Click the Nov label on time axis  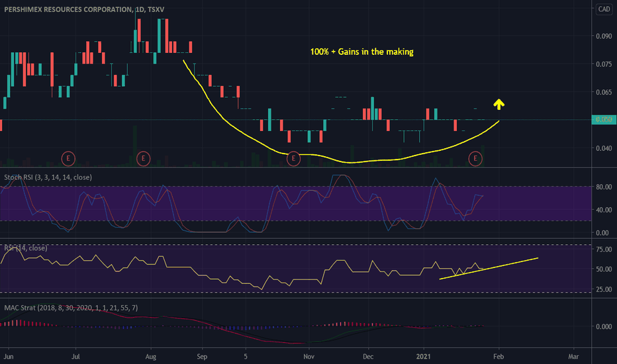[309, 357]
